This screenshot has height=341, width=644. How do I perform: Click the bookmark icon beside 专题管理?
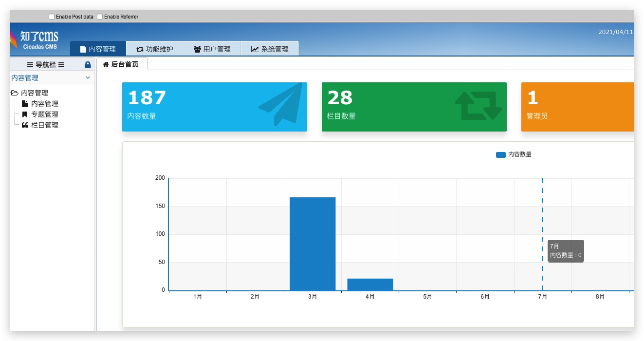(x=25, y=114)
